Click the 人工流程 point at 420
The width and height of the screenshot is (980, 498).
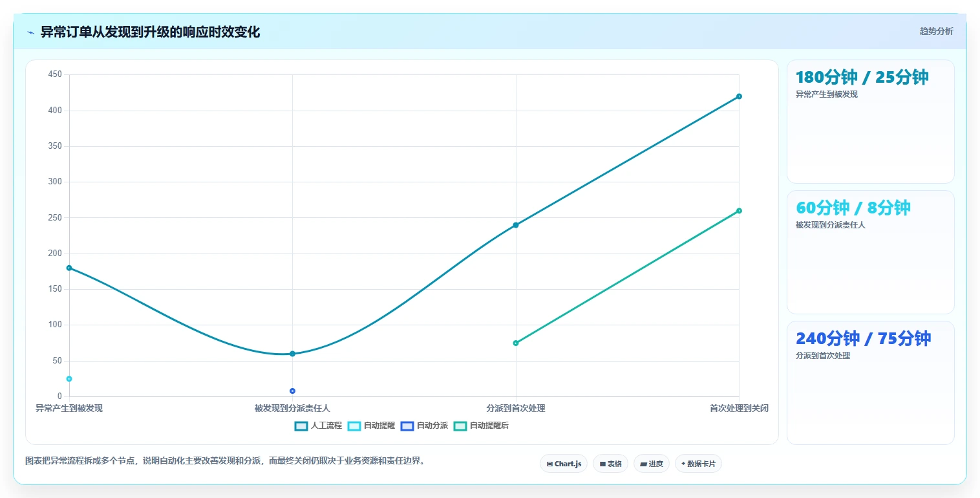coord(739,96)
